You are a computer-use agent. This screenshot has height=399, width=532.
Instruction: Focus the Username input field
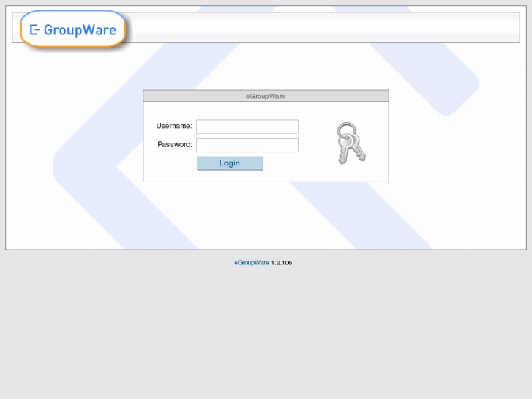[x=247, y=127]
